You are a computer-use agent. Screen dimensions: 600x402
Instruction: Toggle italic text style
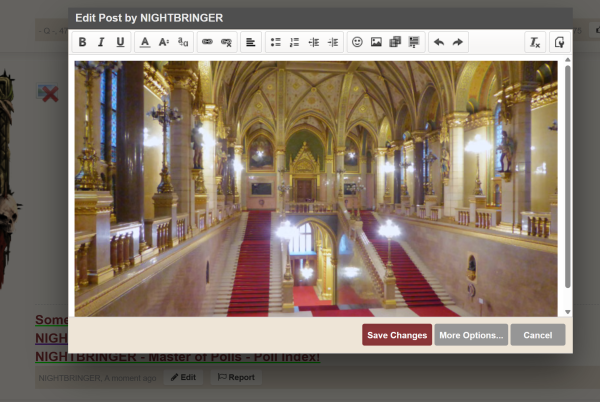coord(101,42)
